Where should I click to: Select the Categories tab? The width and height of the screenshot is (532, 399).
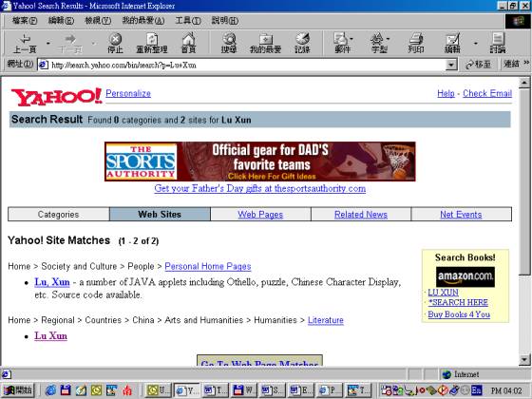[x=58, y=215]
